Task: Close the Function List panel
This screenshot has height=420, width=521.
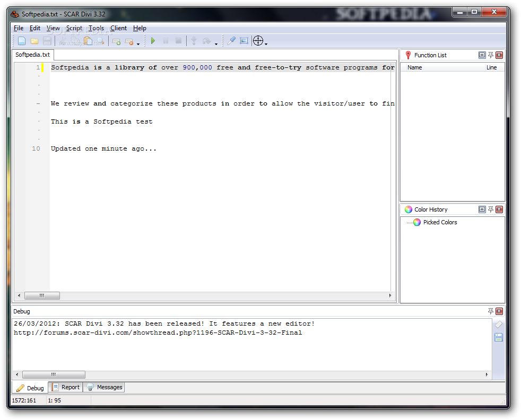Action: coord(499,55)
